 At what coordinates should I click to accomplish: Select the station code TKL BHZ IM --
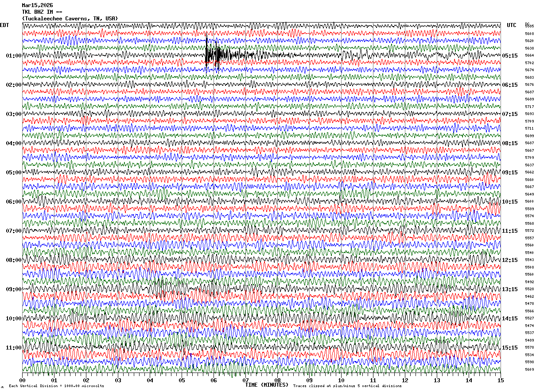42,12
